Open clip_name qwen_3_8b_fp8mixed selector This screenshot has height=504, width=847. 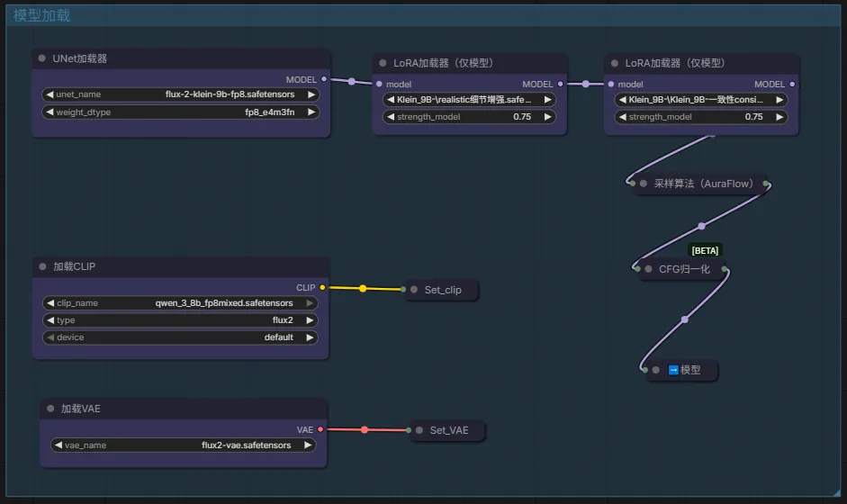[180, 303]
